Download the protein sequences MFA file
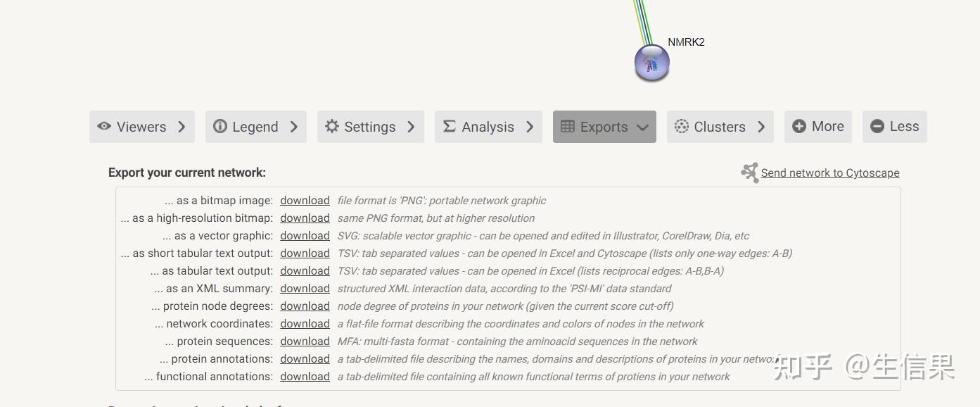Image resolution: width=980 pixels, height=407 pixels. click(305, 341)
